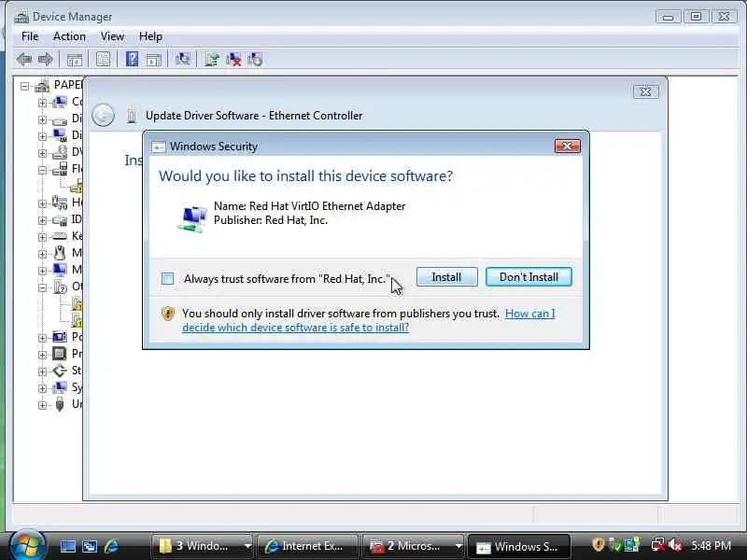This screenshot has width=747, height=560.
Task: Click the network tray icon with red X
Action: point(658,545)
